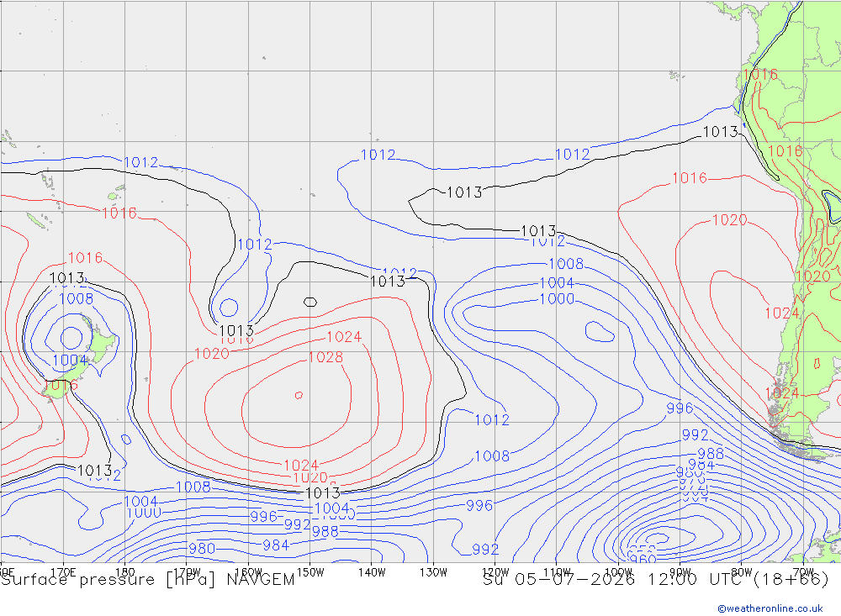Click the '100W' longitude label
Screen dimensions: 841x616
[x=618, y=572]
